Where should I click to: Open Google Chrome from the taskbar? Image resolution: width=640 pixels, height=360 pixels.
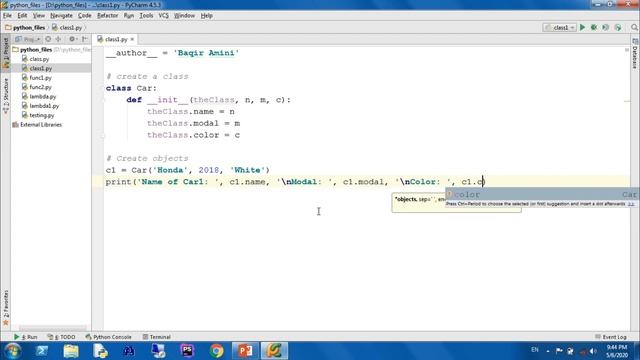point(216,351)
